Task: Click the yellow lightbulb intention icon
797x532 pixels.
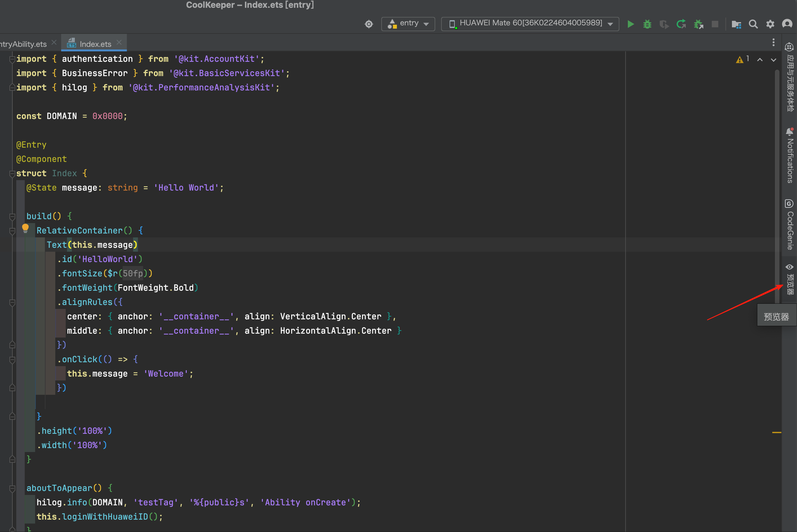Action: click(25, 228)
